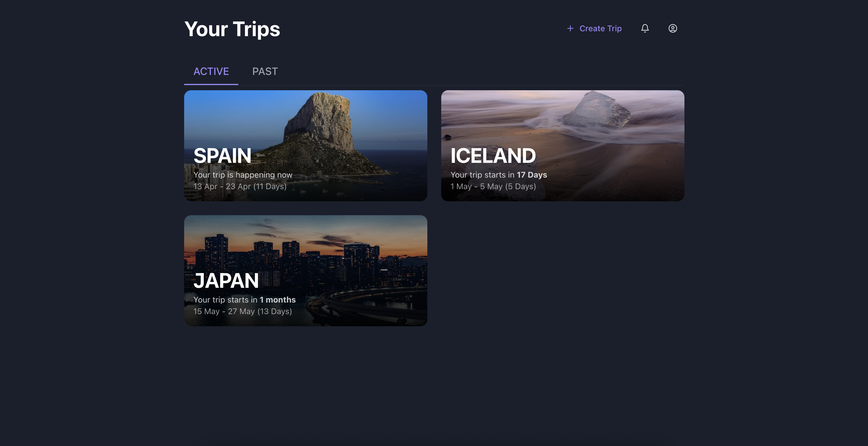Viewport: 868px width, 446px height.
Task: Select the ACTIVE tab
Action: point(211,71)
